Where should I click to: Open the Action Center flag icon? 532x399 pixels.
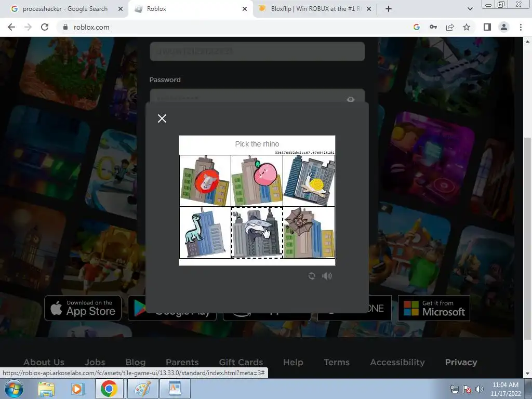467,389
